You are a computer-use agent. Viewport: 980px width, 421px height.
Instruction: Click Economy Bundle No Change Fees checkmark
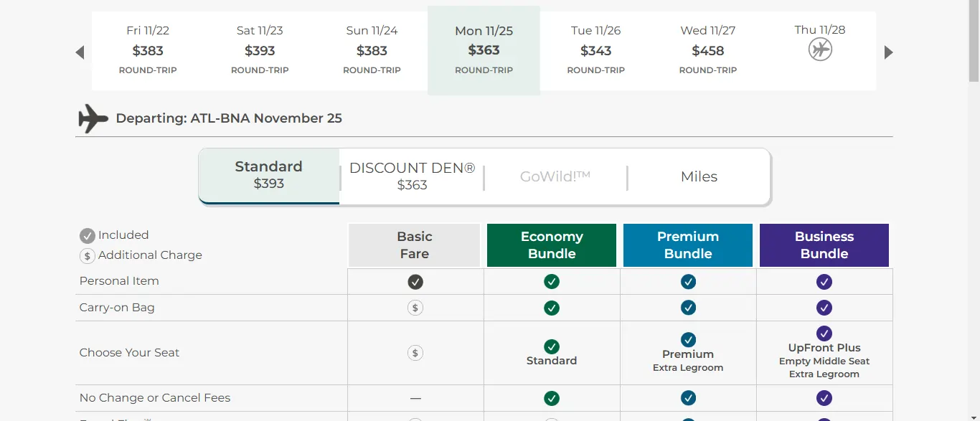552,398
